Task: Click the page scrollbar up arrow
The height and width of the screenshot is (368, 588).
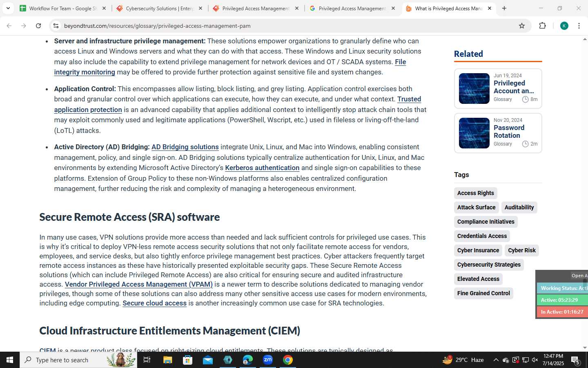Action: pyautogui.click(x=585, y=39)
